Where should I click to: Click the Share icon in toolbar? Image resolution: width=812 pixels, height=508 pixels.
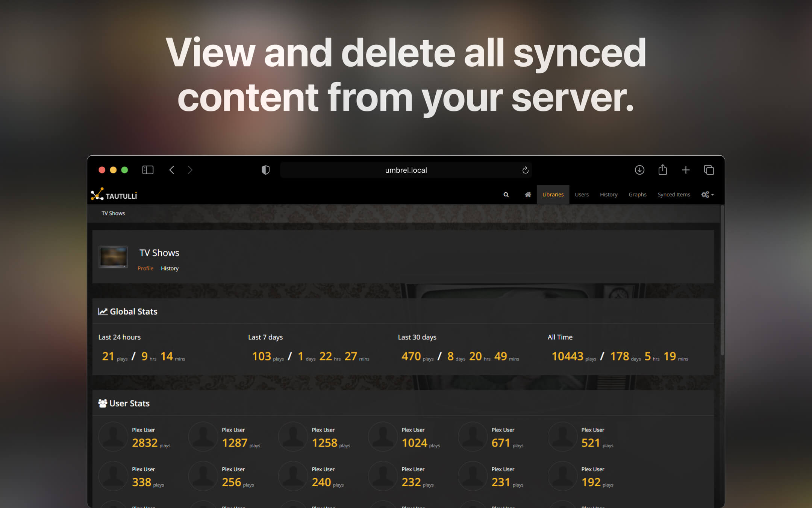coord(662,170)
